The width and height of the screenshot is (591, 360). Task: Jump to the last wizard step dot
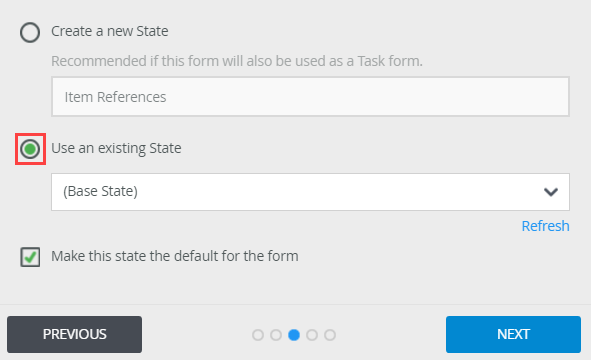coord(330,335)
